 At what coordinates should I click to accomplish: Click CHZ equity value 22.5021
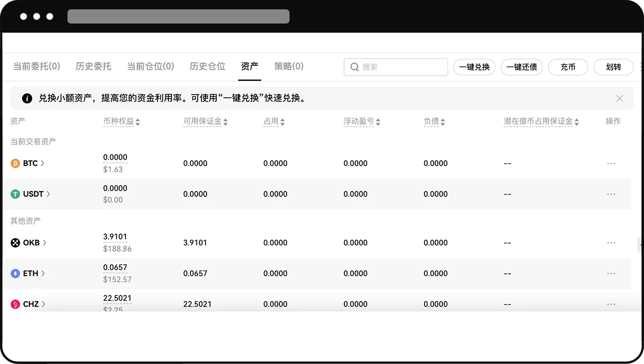[117, 298]
